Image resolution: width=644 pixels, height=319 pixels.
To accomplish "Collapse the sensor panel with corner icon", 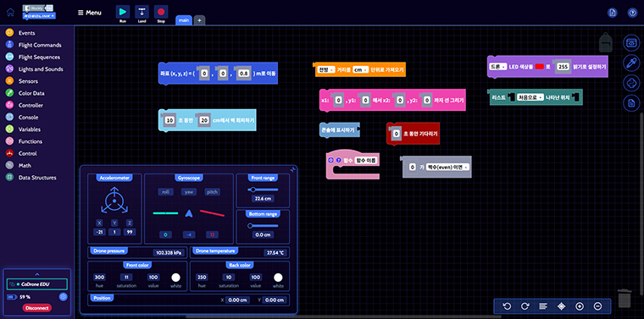I will 293,169.
